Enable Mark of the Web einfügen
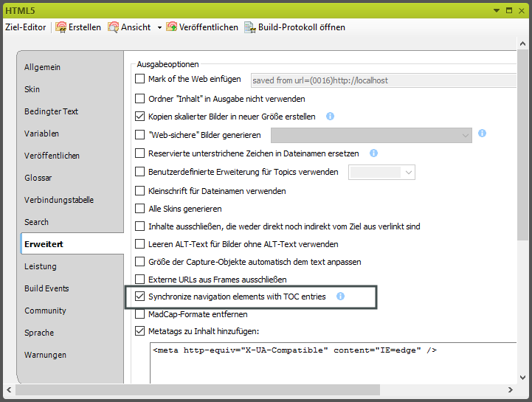This screenshot has width=532, height=402. 140,80
